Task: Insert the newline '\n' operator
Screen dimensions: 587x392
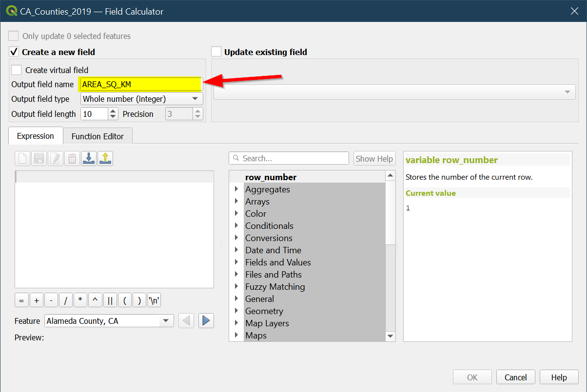Action: (x=154, y=300)
